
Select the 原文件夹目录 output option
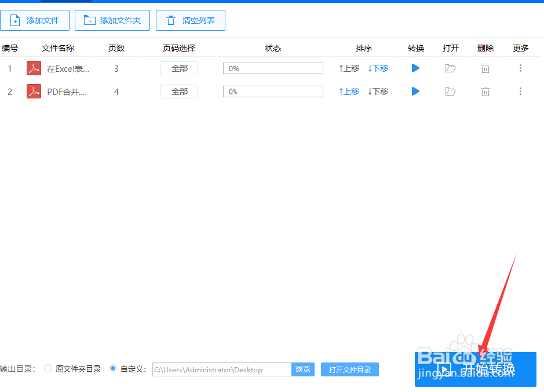pyautogui.click(x=48, y=369)
